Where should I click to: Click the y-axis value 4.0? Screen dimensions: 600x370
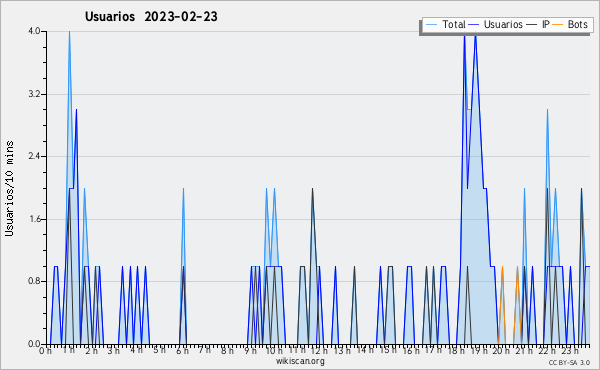tap(34, 31)
